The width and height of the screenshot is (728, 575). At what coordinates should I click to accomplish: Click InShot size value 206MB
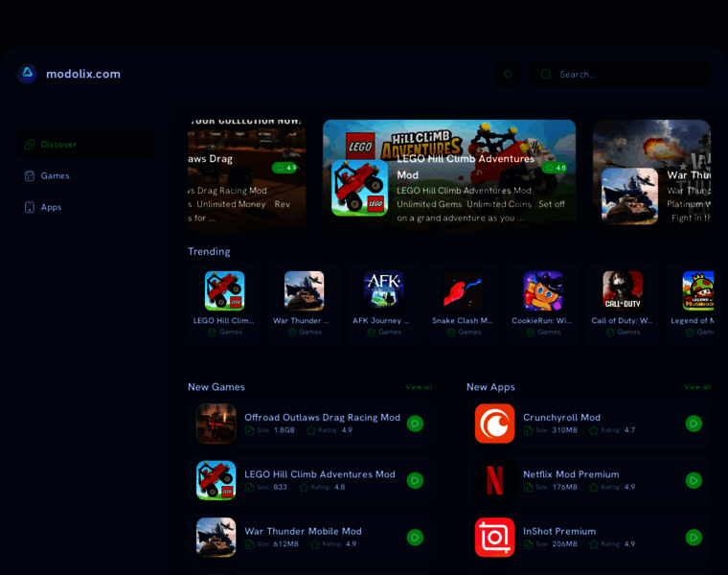pos(564,544)
